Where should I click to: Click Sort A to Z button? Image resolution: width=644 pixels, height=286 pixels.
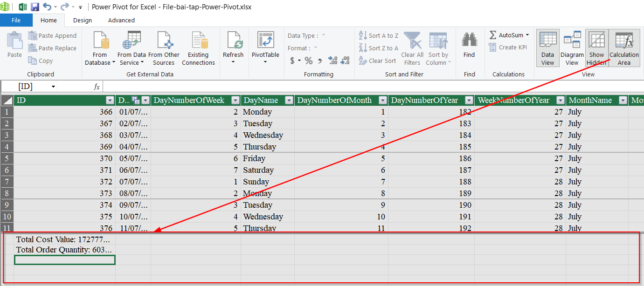378,35
